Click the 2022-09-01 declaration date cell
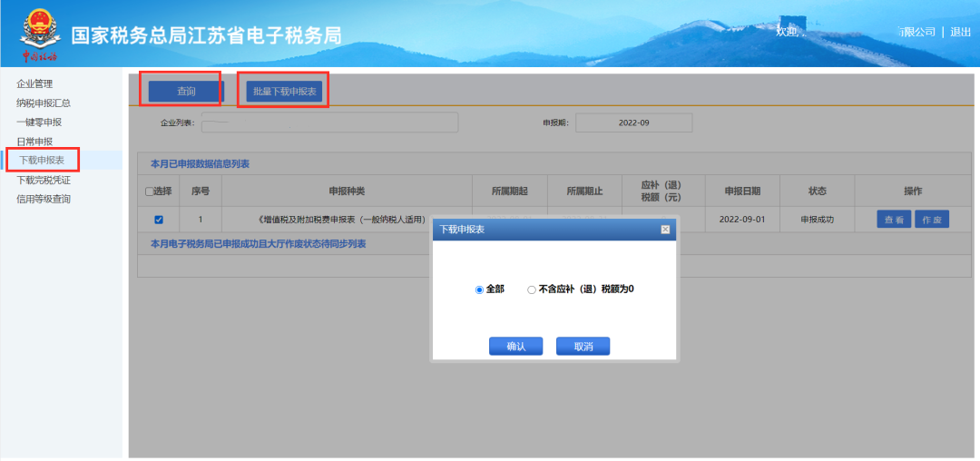The image size is (980, 461). click(x=742, y=221)
